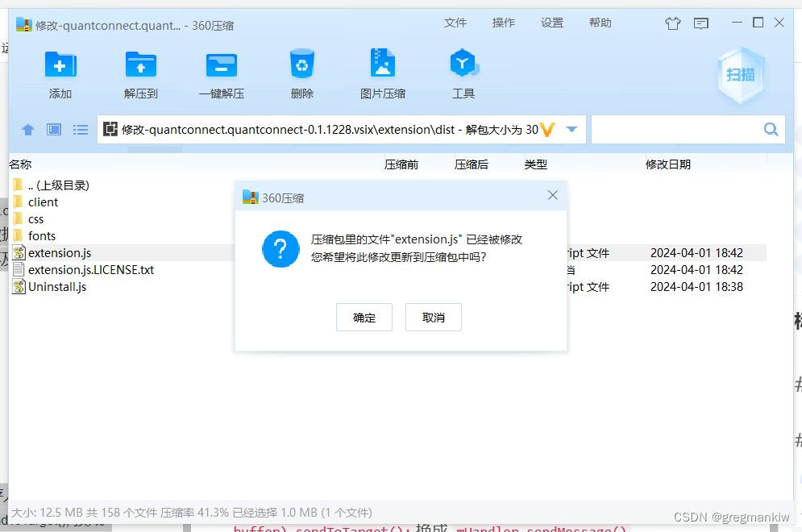802x532 pixels.
Task: Switch to list view mode
Action: tap(81, 130)
